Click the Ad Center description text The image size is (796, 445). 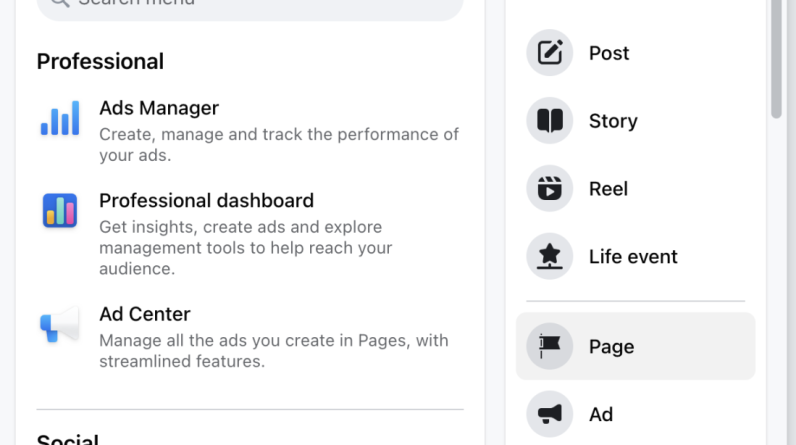[x=273, y=351]
